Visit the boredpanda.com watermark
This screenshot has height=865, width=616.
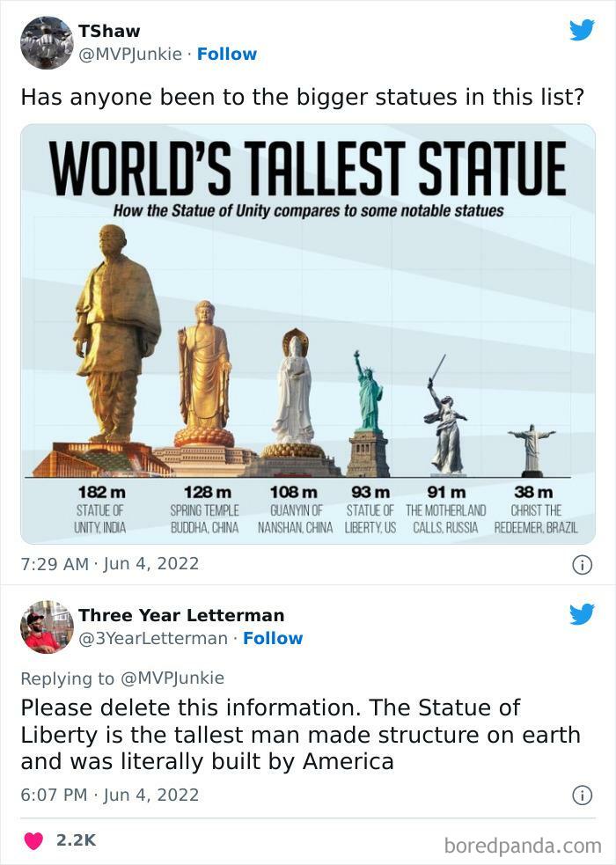[522, 845]
